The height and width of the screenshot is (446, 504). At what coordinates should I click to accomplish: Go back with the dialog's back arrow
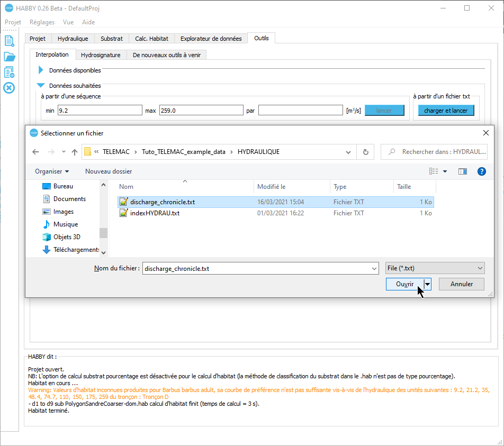35,152
